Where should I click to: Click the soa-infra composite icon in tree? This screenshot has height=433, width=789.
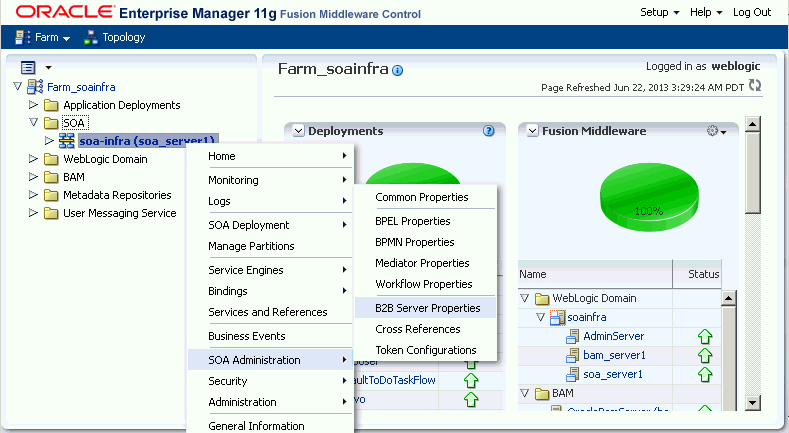pos(66,141)
